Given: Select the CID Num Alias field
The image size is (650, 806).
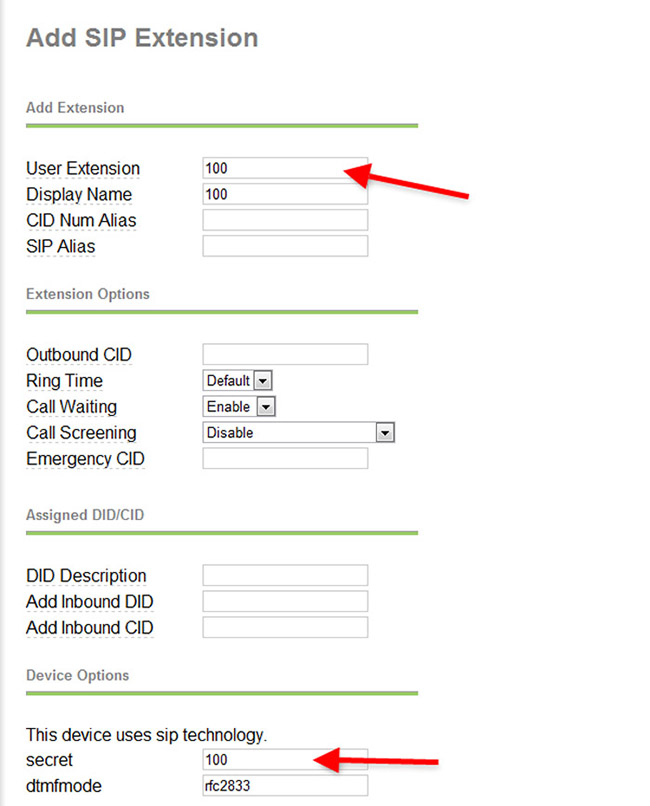Looking at the screenshot, I should [285, 220].
